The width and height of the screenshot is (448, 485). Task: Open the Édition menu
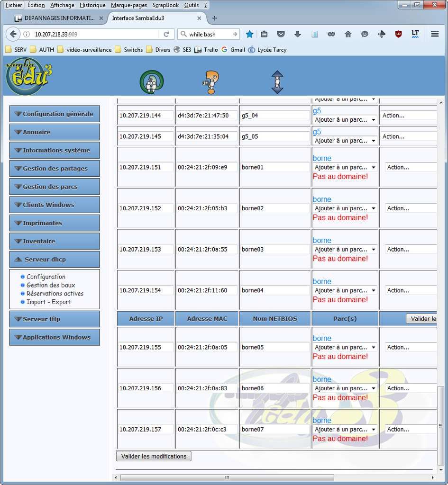point(36,5)
